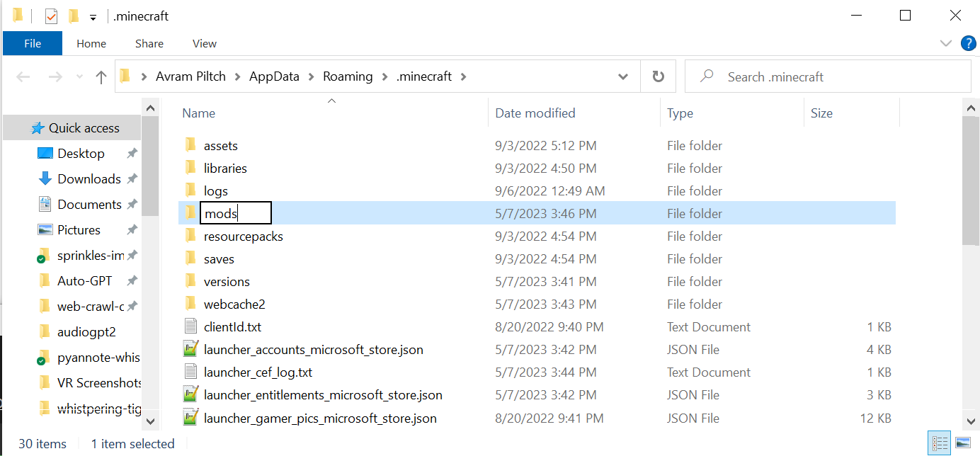Open Downloads in the navigation pane
Screen dimensions: 980x456
(89, 179)
